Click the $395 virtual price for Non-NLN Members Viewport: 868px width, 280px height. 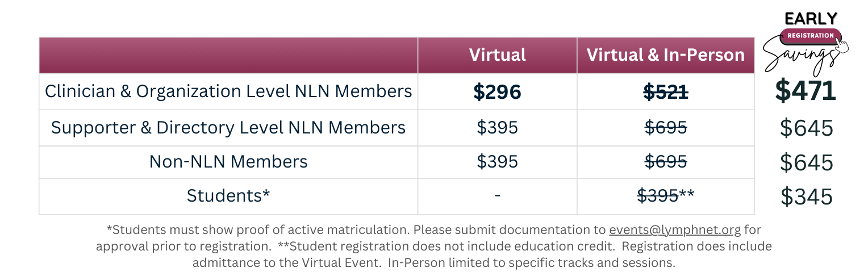pos(497,162)
